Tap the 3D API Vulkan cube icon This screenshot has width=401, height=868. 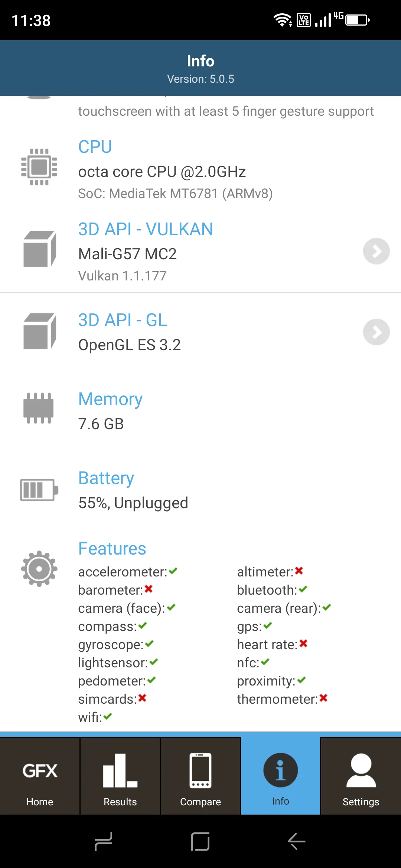pyautogui.click(x=40, y=249)
